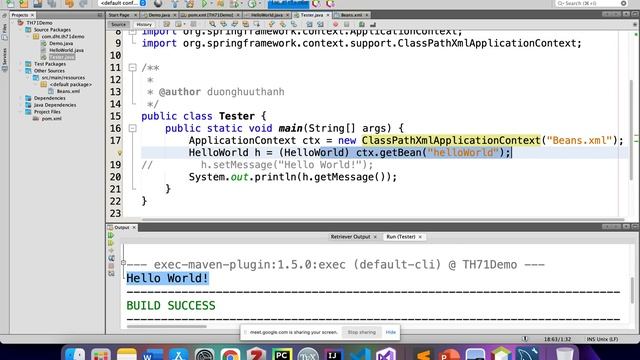Viewport: 640px width, 360px height.
Task: Open PyCharm from the dock
Action: tap(282, 355)
